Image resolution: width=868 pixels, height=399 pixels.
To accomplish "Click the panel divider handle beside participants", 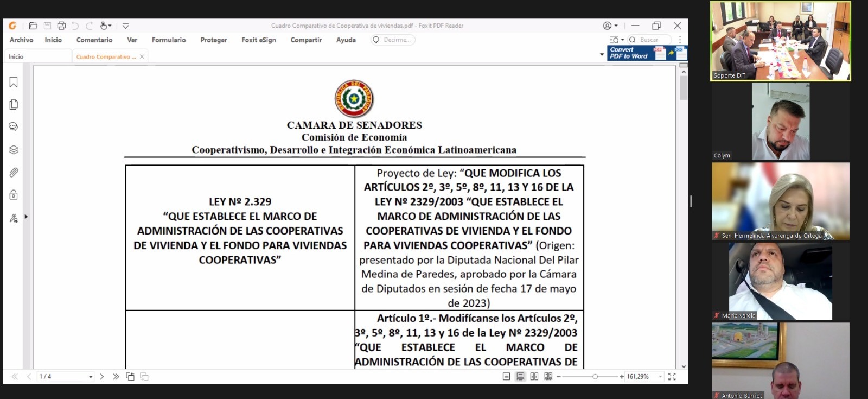I will tap(691, 201).
